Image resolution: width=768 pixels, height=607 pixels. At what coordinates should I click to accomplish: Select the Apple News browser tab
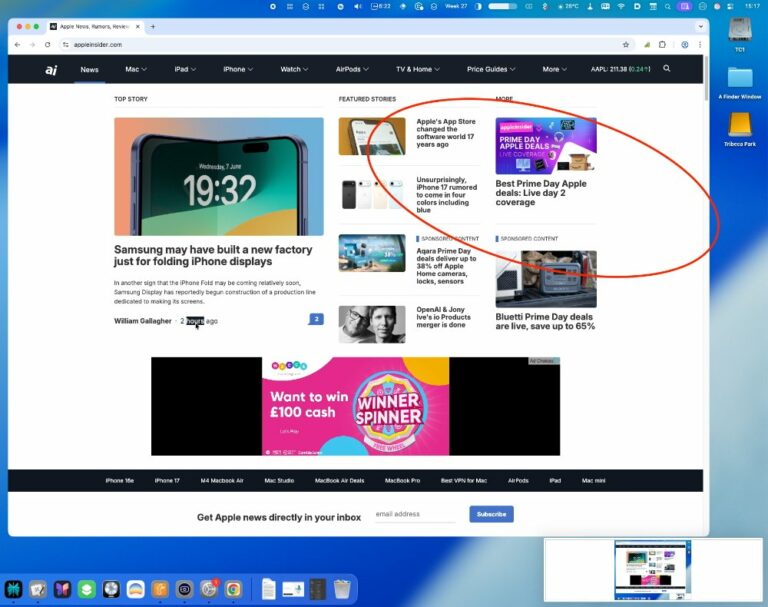94,26
